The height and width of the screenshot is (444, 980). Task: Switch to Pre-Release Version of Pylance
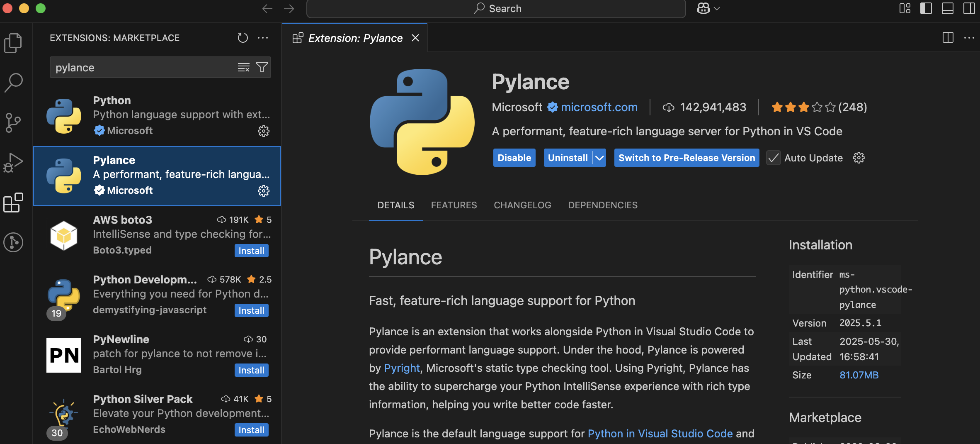click(x=687, y=158)
